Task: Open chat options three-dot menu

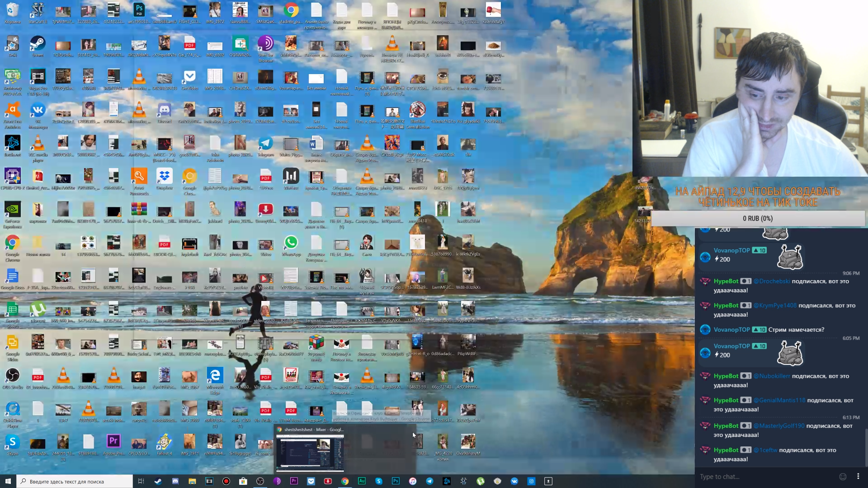Action: pos(858,477)
